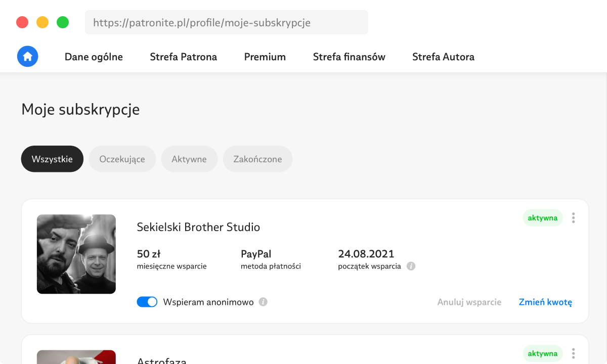Click the browser URL address field
The image size is (607, 364).
pyautogui.click(x=226, y=23)
